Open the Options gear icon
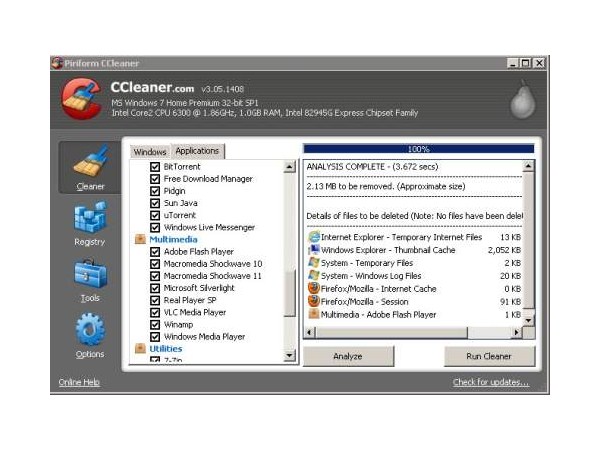 (x=90, y=330)
